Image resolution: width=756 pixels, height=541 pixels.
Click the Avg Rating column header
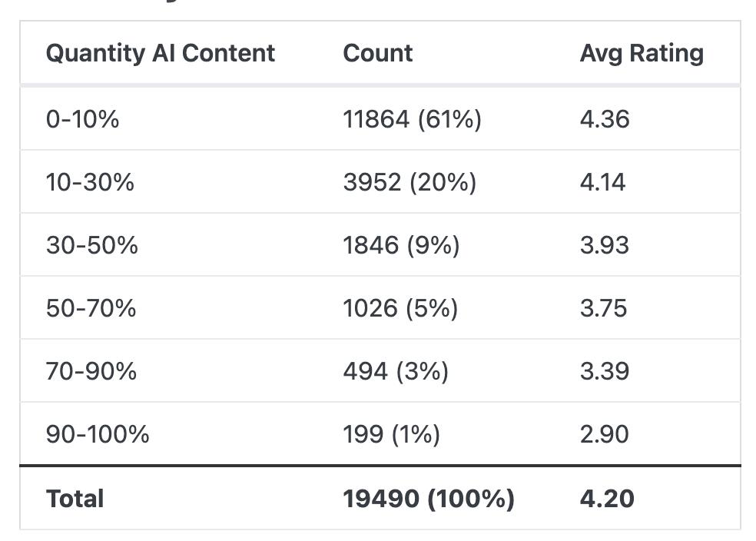[x=641, y=53]
